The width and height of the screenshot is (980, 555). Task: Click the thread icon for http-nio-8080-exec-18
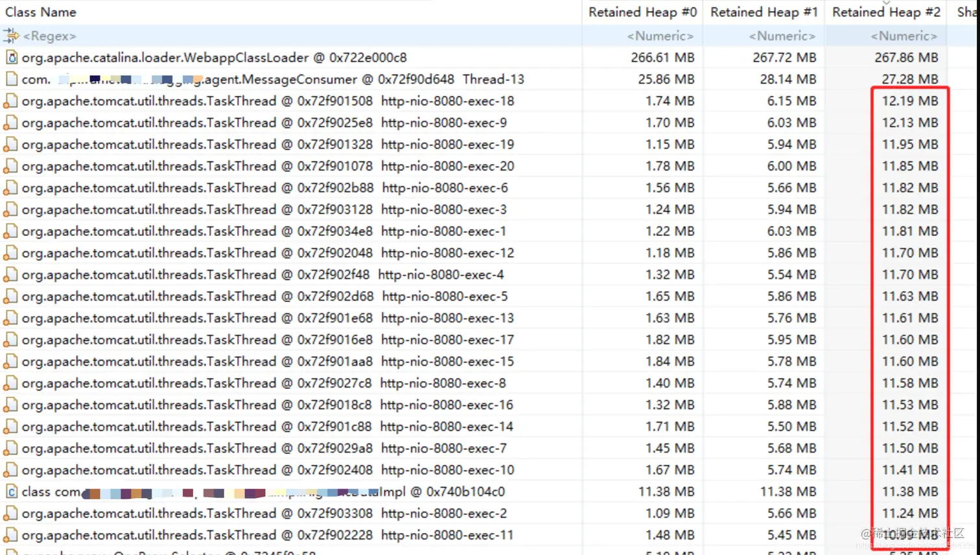[x=10, y=101]
